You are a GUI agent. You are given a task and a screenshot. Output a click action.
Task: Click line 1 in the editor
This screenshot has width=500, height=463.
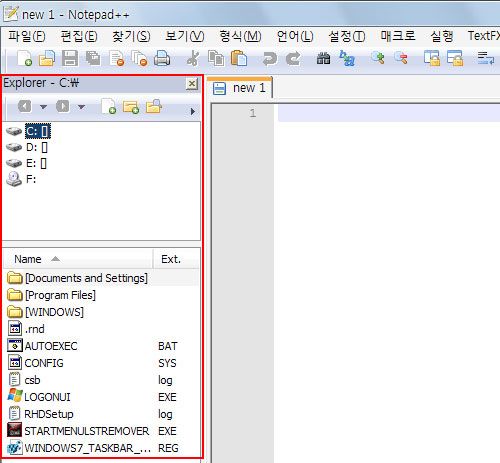point(389,113)
